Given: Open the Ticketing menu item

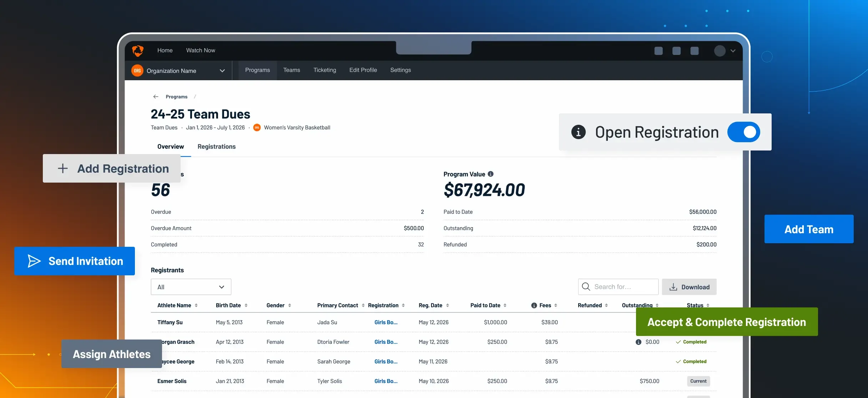Looking at the screenshot, I should pos(324,70).
